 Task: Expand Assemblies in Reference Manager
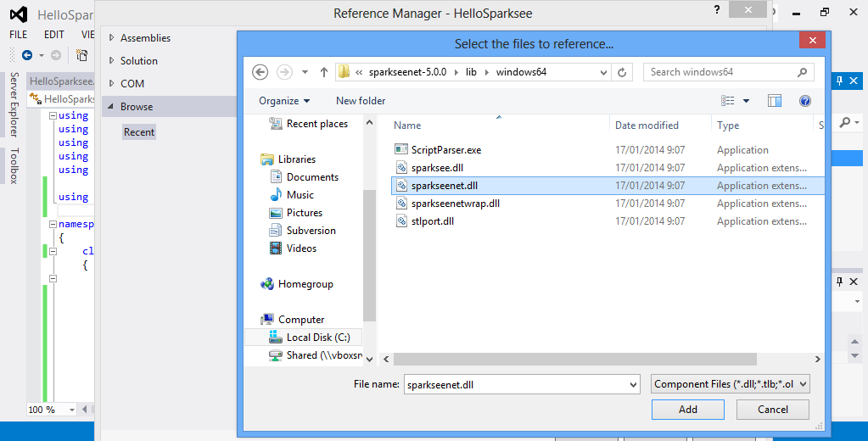click(x=112, y=37)
